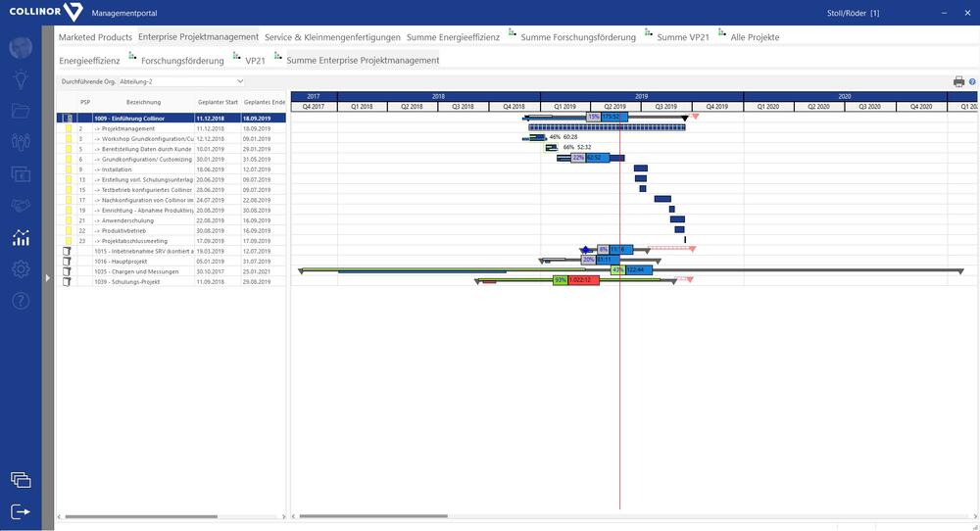Open the windows overview icon in sidebar

(21, 479)
